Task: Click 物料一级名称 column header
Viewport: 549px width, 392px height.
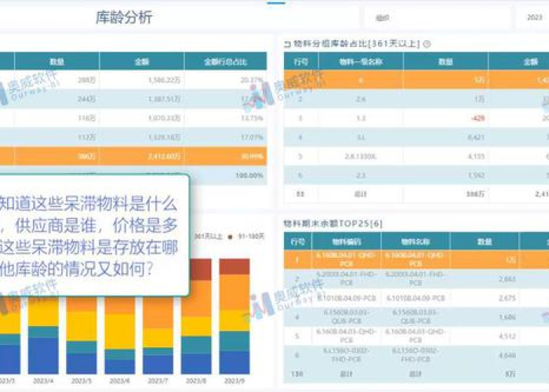Action: [361, 62]
